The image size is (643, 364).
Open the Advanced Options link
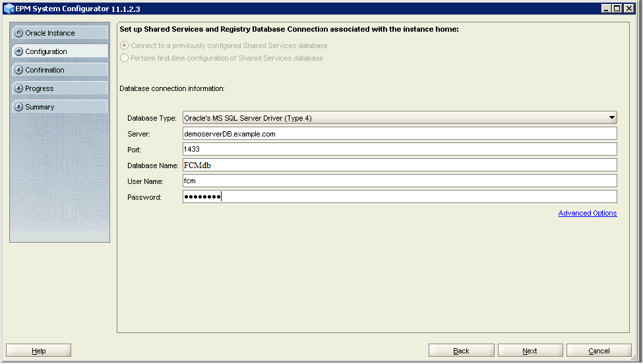(587, 213)
